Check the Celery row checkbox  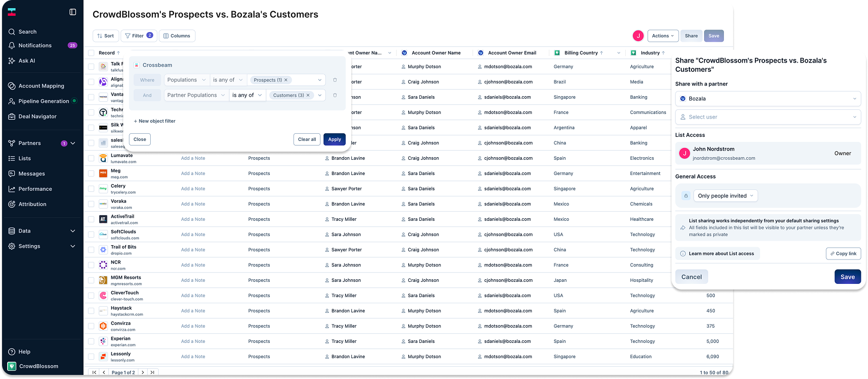[91, 189]
